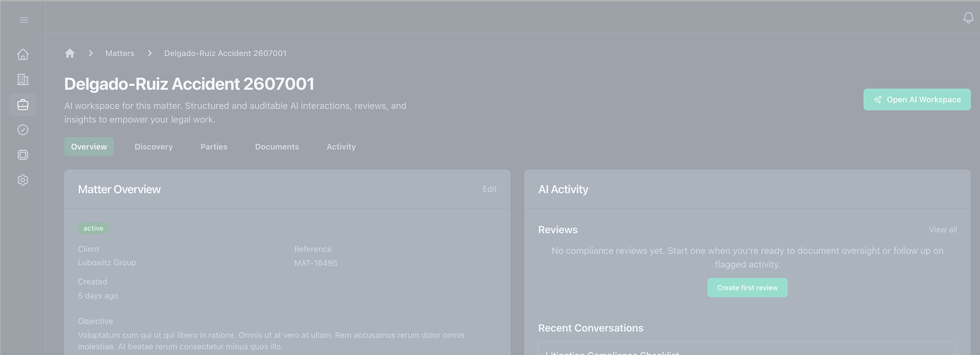Open the chip AI sidebar icon
This screenshot has width=980, height=355.
click(x=23, y=155)
